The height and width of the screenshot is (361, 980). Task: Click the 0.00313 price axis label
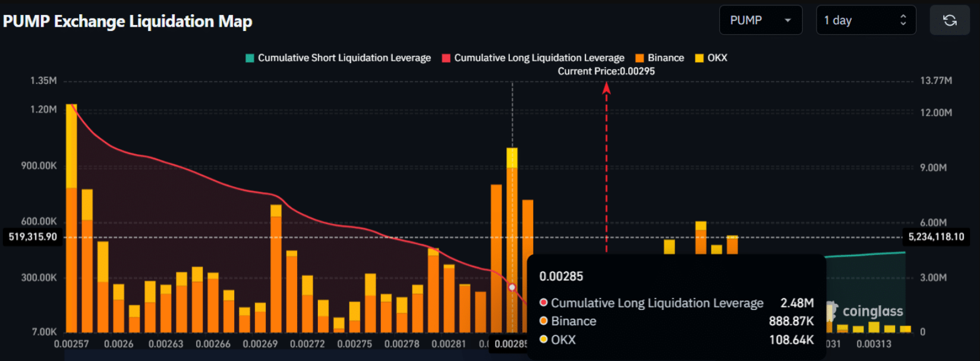click(x=874, y=344)
